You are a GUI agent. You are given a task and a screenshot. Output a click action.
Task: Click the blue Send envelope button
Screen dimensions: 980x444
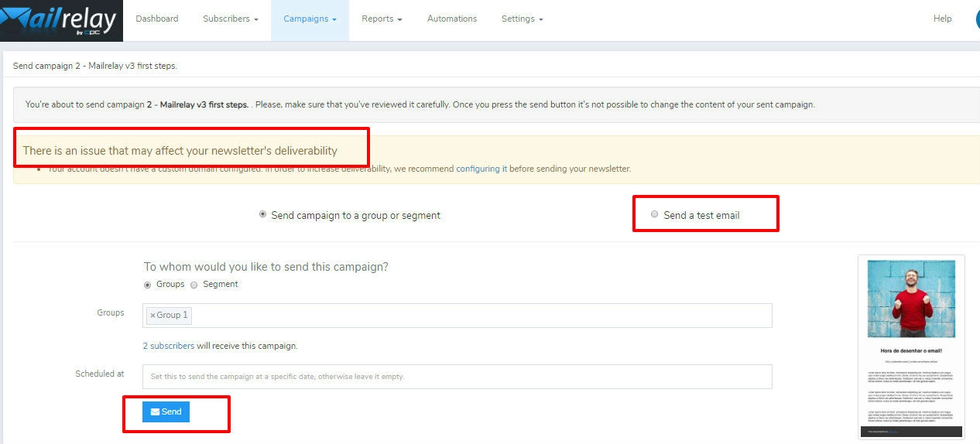[x=166, y=412]
